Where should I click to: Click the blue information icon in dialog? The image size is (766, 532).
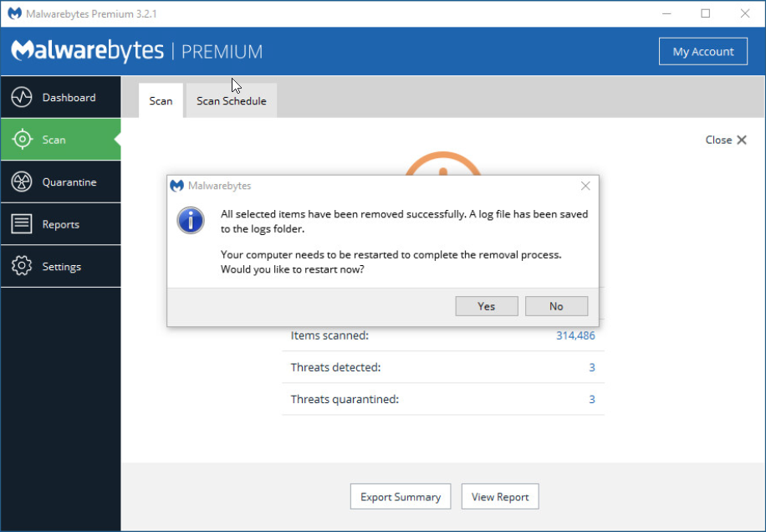(x=191, y=220)
